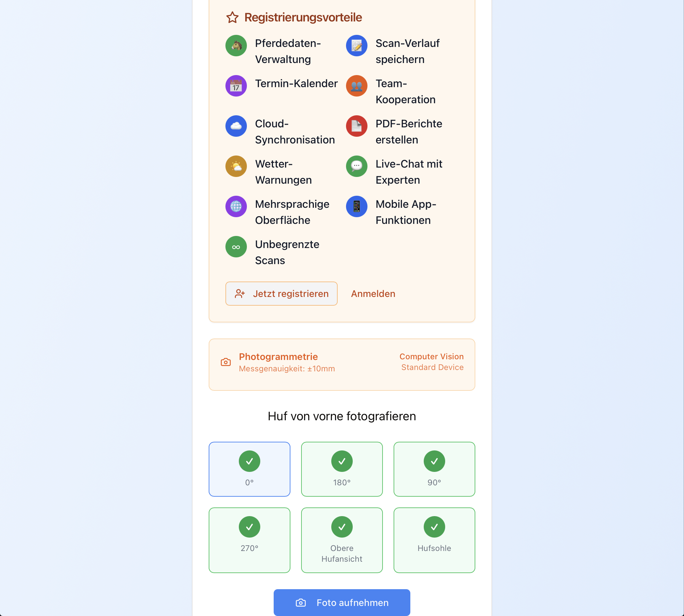Click the horse Pferdedaten-Verwaltung icon
This screenshot has width=684, height=616.
[236, 46]
